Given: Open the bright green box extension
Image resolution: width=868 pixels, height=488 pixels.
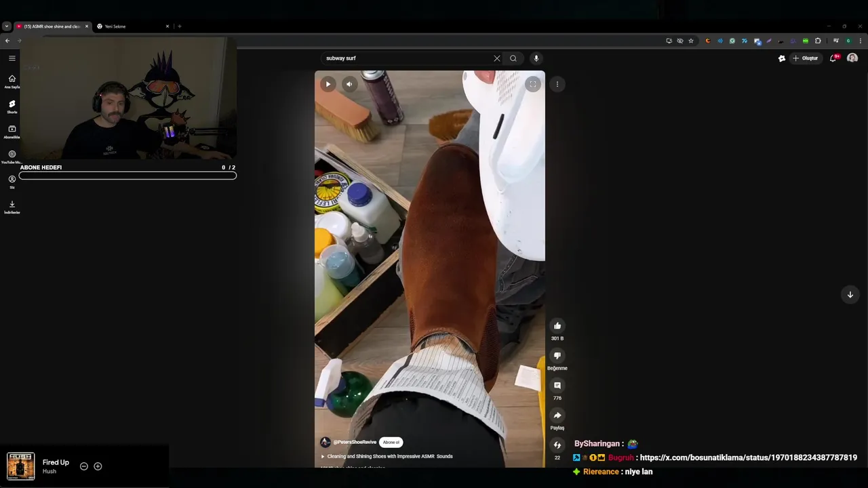Looking at the screenshot, I should pos(806,41).
